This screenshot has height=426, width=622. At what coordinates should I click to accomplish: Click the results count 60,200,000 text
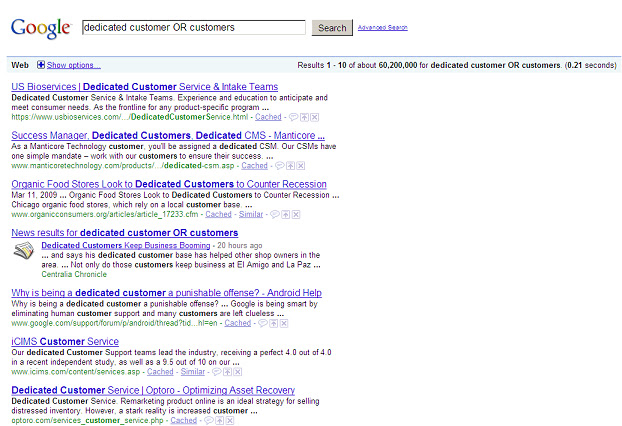[x=398, y=65]
